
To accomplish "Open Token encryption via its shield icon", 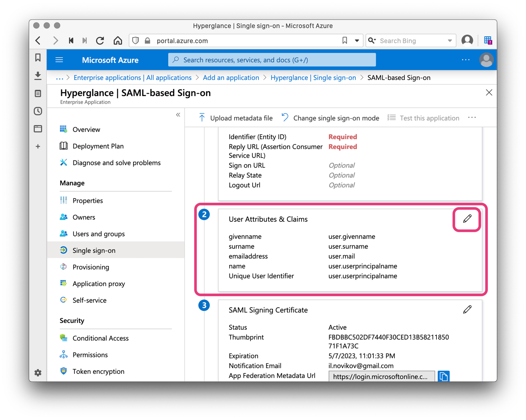I will pos(63,371).
